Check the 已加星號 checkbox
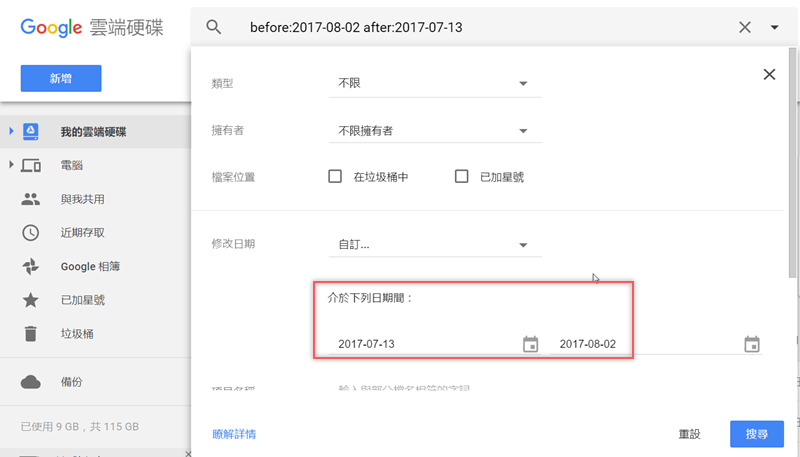The image size is (800, 457). coord(461,176)
